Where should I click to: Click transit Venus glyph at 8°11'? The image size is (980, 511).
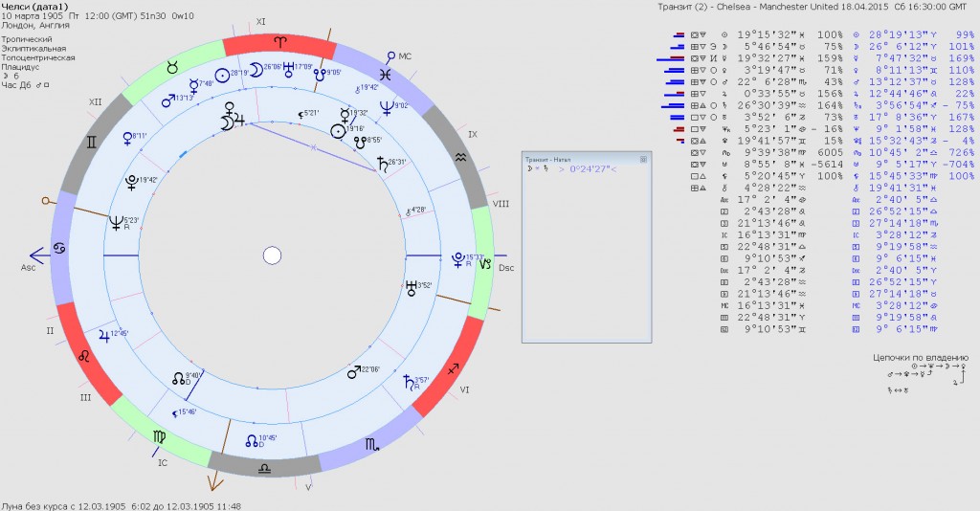tap(128, 139)
